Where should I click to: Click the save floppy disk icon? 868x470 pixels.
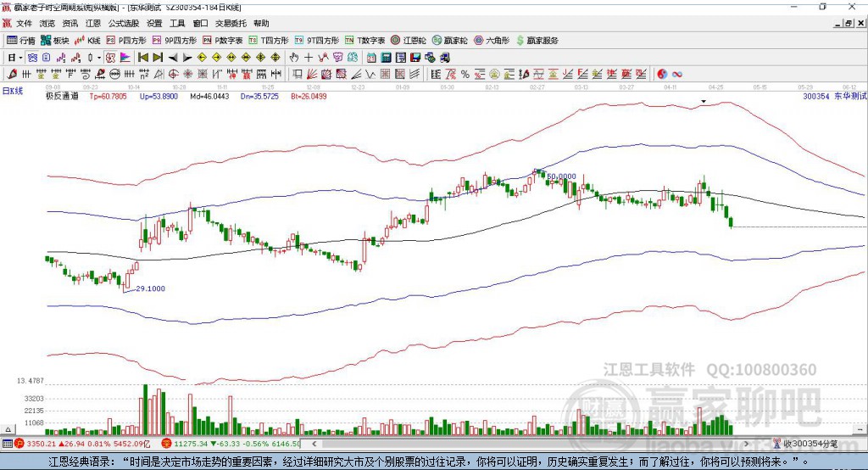tap(415, 58)
